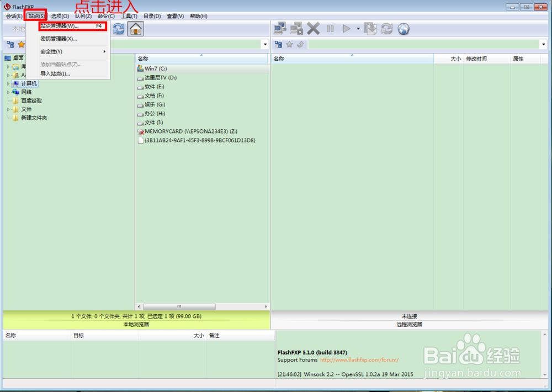Image resolution: width=552 pixels, height=392 pixels.
Task: Select the 软件 (E:) drive
Action: pos(154,87)
